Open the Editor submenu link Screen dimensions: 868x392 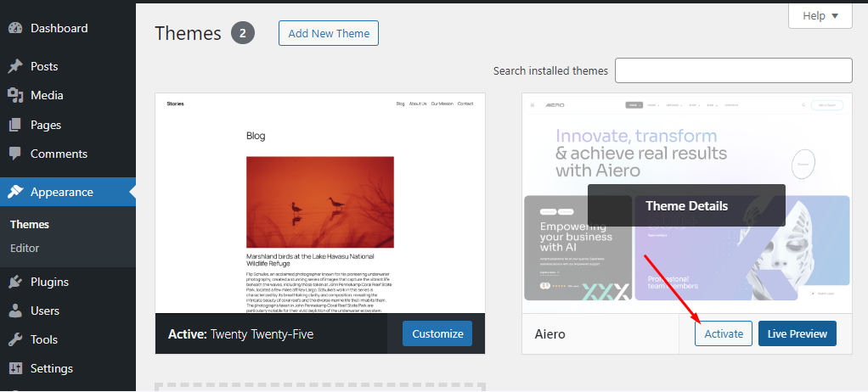point(25,249)
